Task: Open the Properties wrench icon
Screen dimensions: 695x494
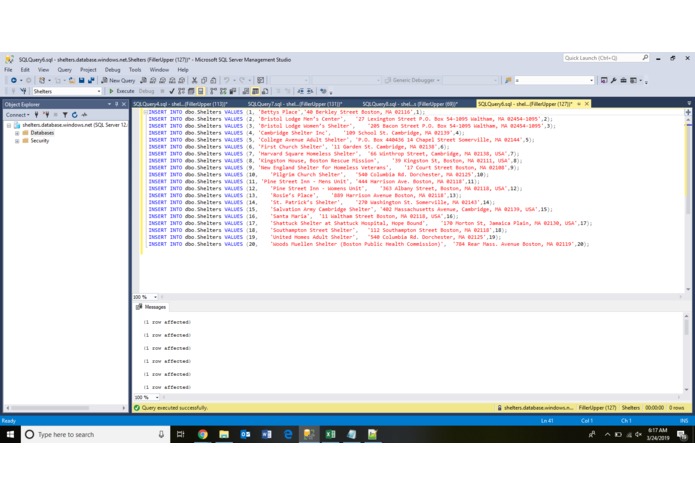Action: click(613, 80)
